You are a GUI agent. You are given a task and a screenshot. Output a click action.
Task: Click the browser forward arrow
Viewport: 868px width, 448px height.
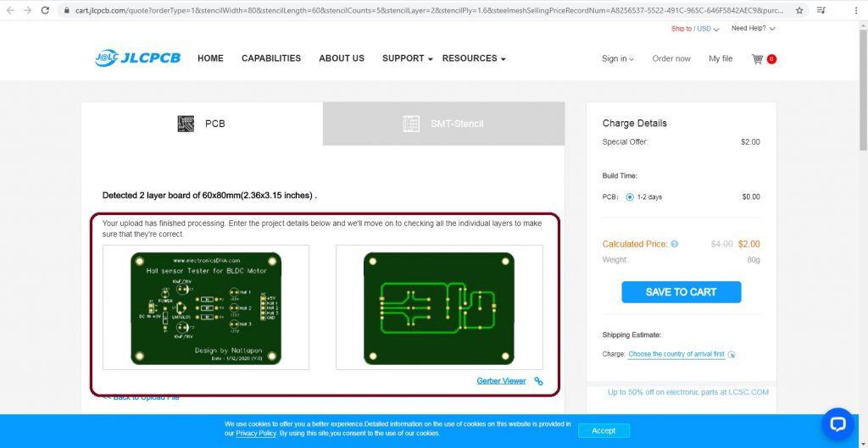pos(28,10)
